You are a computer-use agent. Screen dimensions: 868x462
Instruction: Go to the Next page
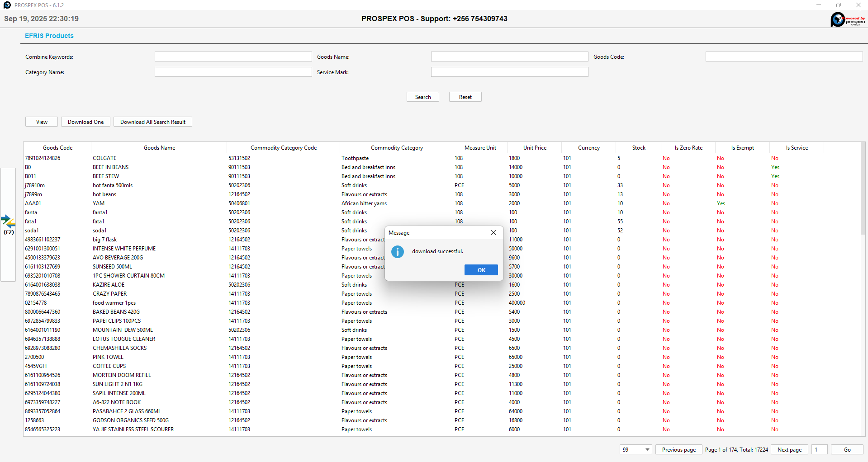tap(789, 449)
